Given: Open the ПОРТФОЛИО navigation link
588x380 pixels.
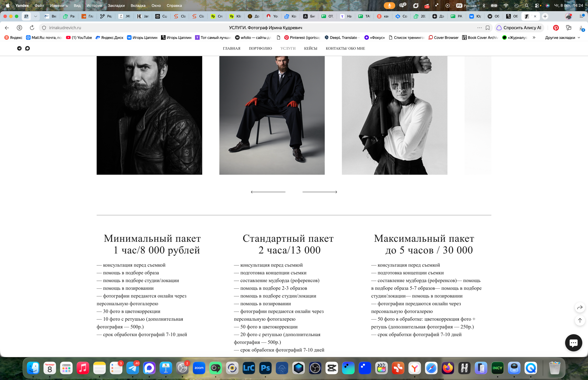Looking at the screenshot, I should coord(260,48).
